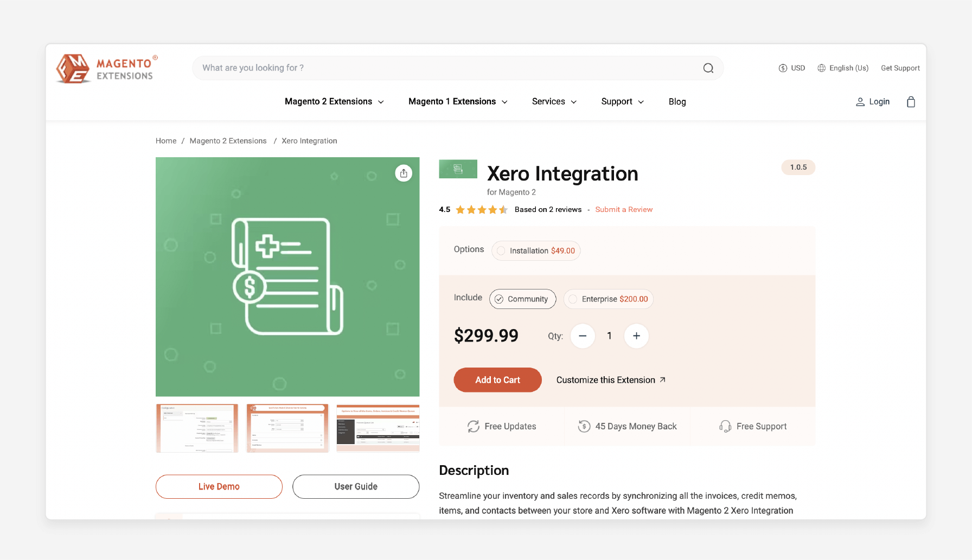Go to Magento 2 Extensions breadcrumb

pyautogui.click(x=228, y=141)
